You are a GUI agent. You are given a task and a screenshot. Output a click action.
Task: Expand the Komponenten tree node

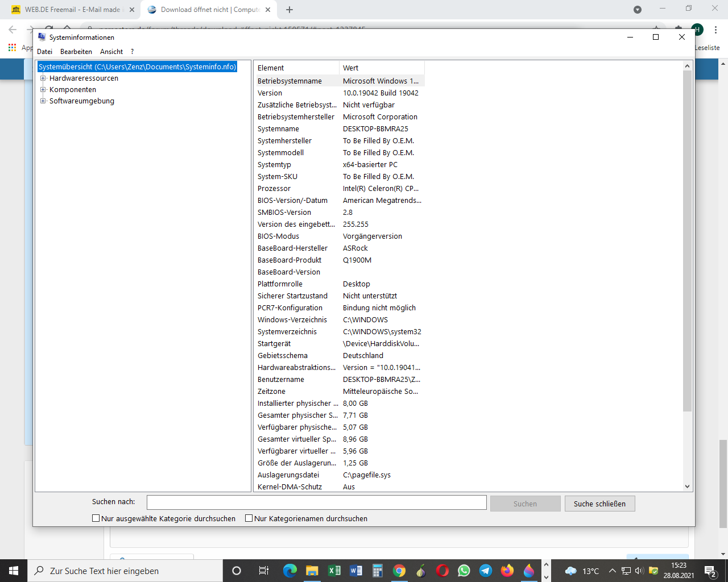(43, 90)
